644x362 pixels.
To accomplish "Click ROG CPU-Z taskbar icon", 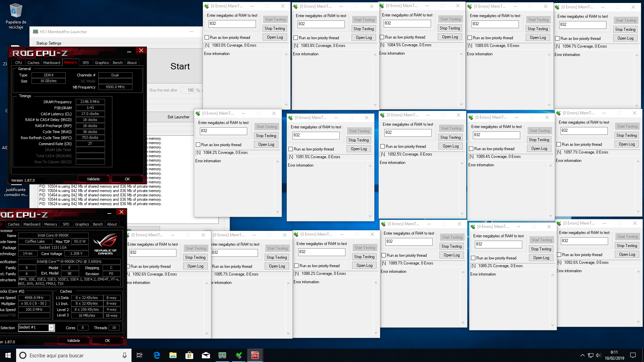I will [255, 355].
